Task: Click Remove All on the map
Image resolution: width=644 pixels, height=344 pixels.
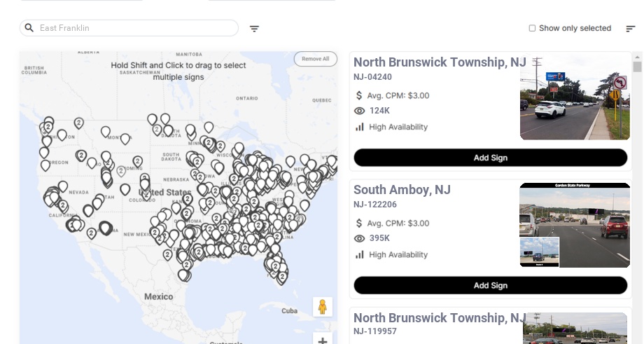Action: pos(315,59)
